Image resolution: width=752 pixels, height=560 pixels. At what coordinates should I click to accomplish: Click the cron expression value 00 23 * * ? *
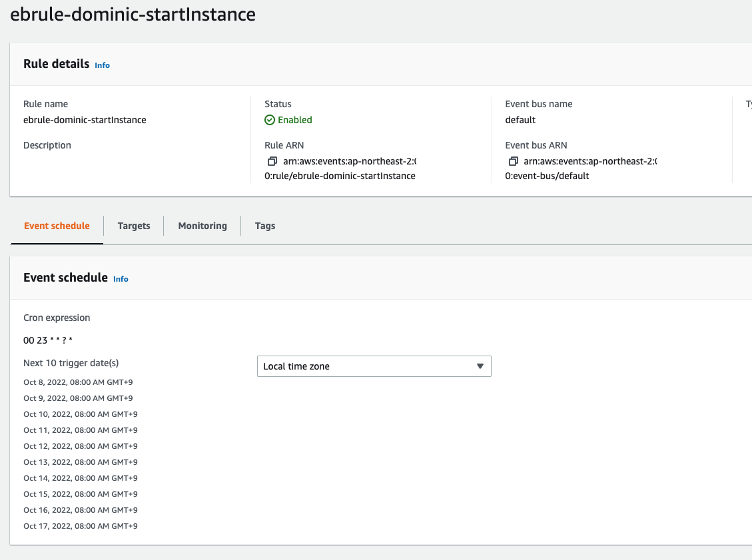click(x=48, y=340)
